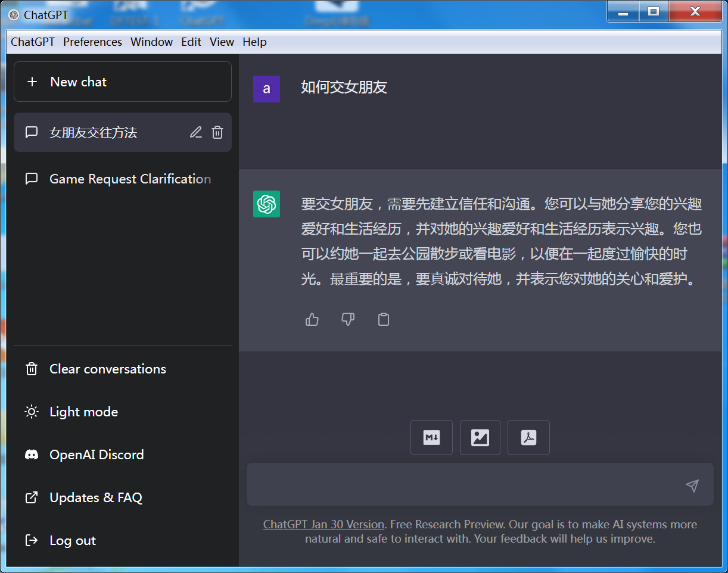The image size is (728, 573).
Task: Delete the 女朋友交往方法 chat with trash icon
Action: click(217, 132)
